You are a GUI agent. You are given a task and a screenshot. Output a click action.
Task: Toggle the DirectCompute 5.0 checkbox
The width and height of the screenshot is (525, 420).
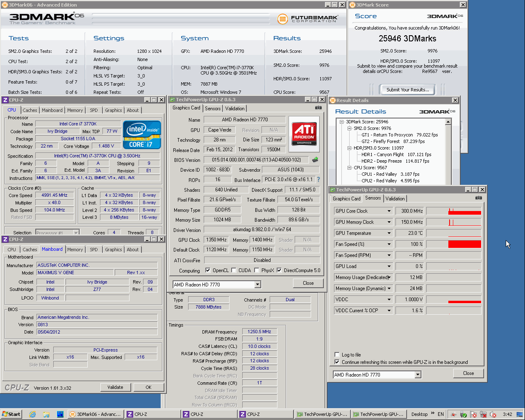(x=279, y=270)
